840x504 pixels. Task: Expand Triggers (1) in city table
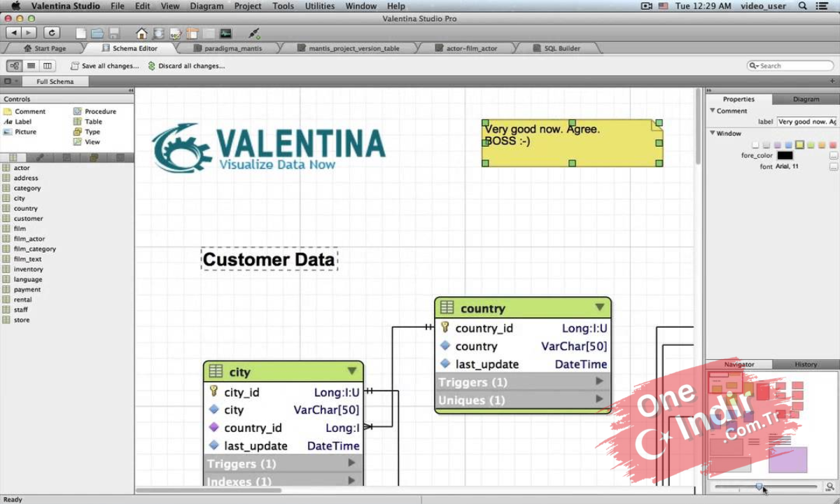pyautogui.click(x=352, y=463)
